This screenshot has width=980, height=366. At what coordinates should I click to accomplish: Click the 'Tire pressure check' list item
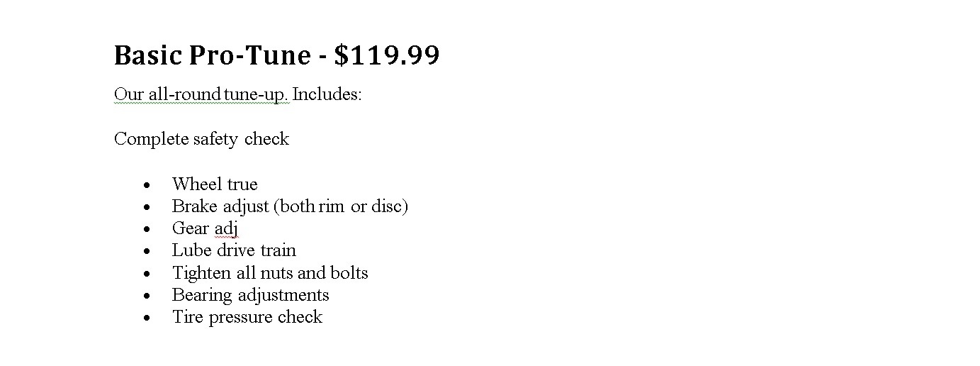tap(247, 317)
